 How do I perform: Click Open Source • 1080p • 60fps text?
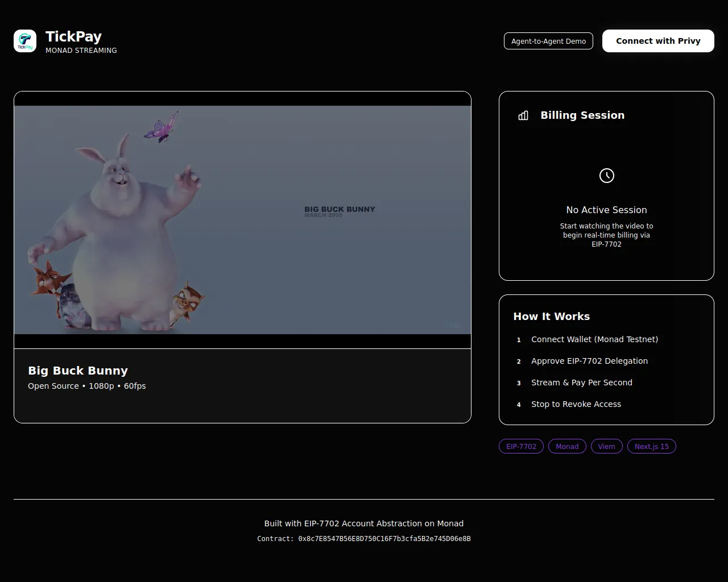(x=87, y=386)
